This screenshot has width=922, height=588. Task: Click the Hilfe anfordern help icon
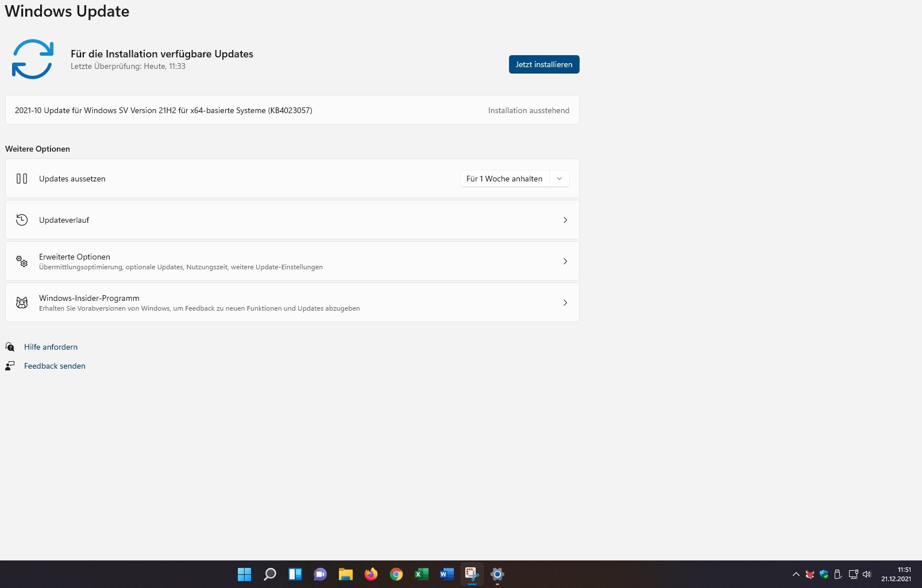[x=10, y=347]
